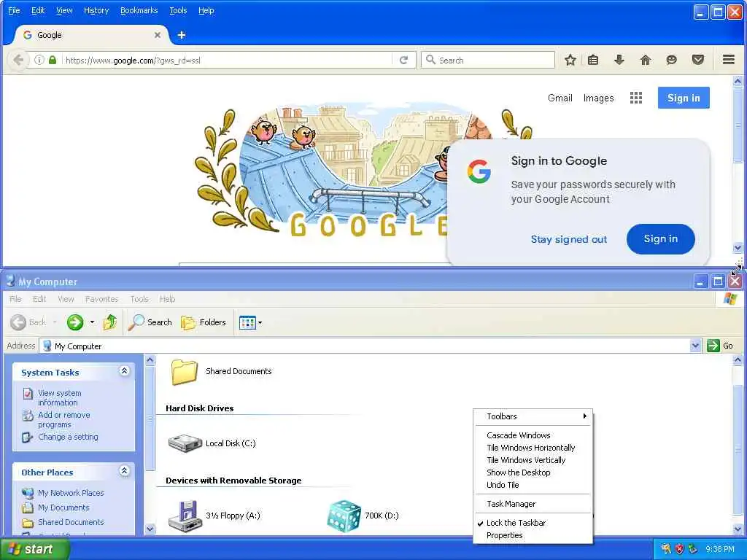Viewport: 747px width, 560px height.
Task: Select the Shared Documents folder icon
Action: [x=184, y=372]
